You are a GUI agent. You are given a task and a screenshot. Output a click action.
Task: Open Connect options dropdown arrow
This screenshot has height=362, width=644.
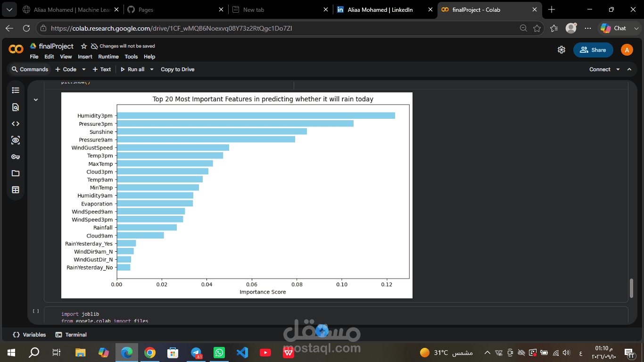click(x=618, y=69)
